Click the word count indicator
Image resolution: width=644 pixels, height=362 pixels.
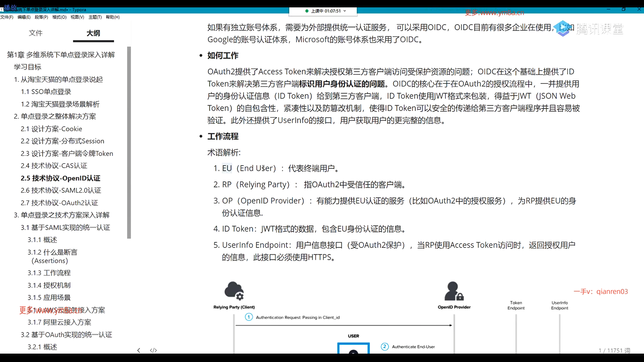pyautogui.click(x=614, y=351)
